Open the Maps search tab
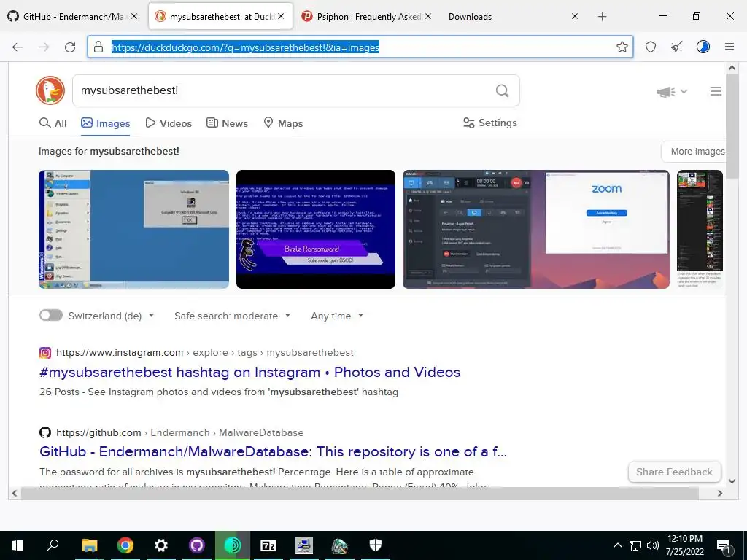 (x=283, y=123)
